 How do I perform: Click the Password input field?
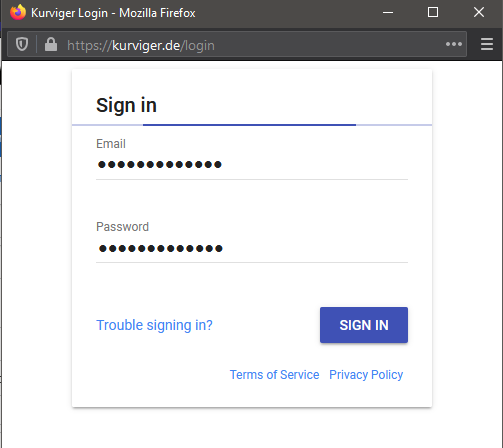[x=252, y=248]
